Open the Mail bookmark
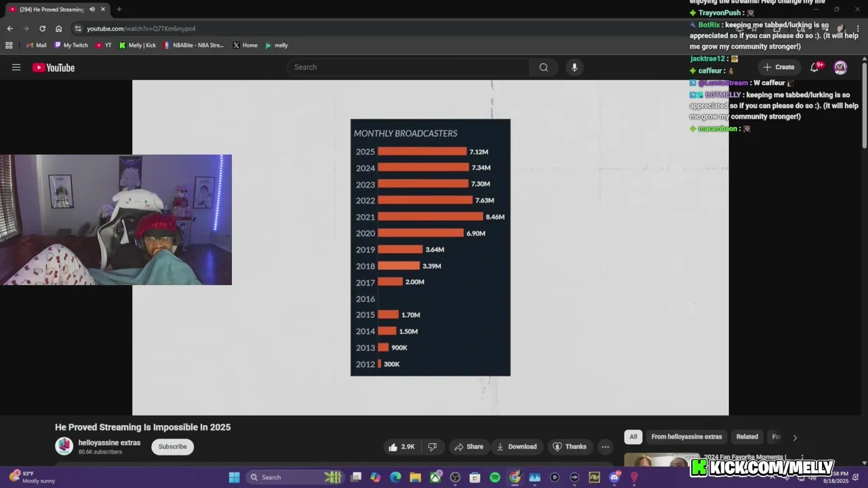 [x=37, y=45]
